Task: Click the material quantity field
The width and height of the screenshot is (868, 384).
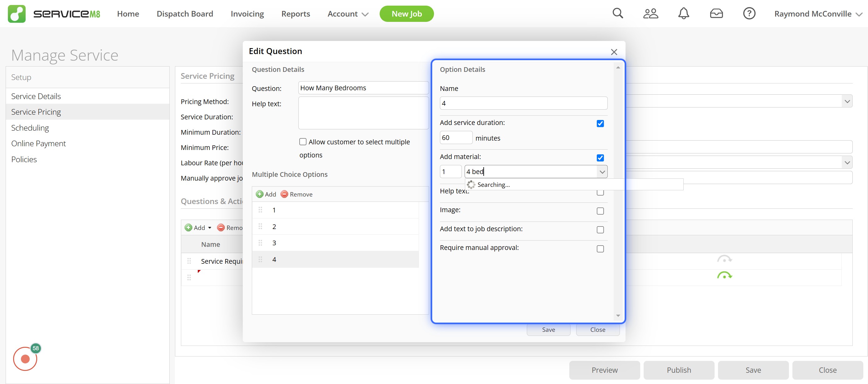Action: [451, 172]
